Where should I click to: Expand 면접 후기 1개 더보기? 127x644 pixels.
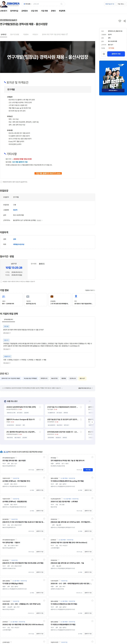click(7, 349)
